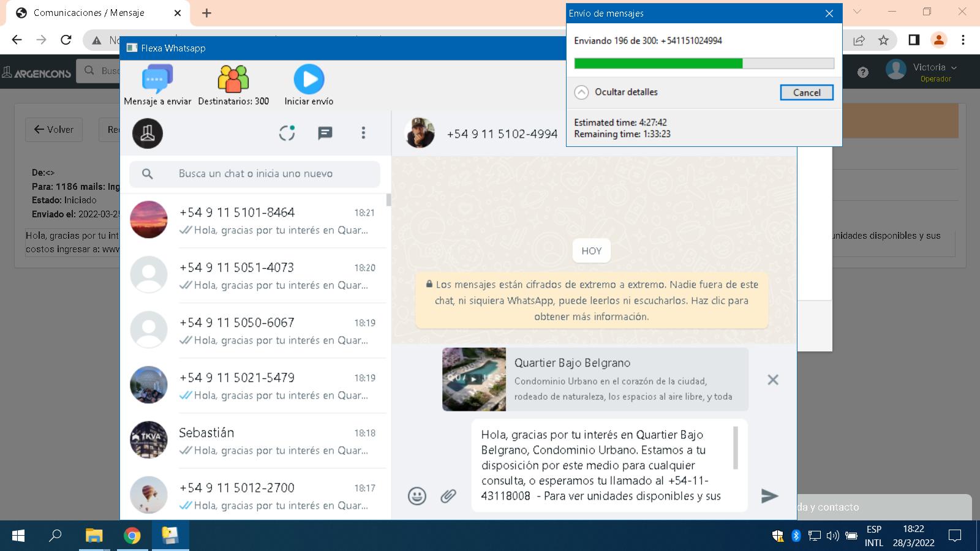The width and height of the screenshot is (980, 551).
Task: Open the help question mark icon
Action: [x=863, y=72]
